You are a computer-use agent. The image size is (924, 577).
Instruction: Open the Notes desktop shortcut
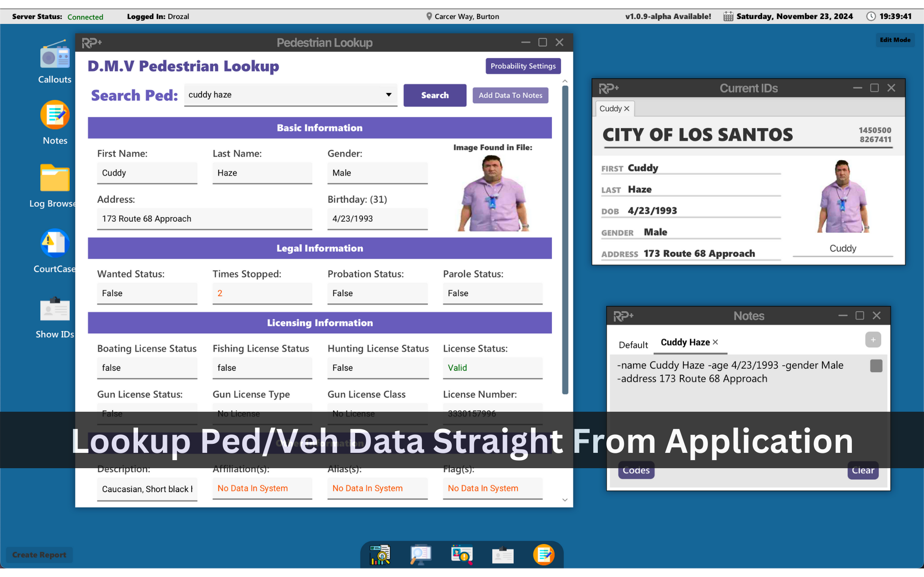point(55,116)
